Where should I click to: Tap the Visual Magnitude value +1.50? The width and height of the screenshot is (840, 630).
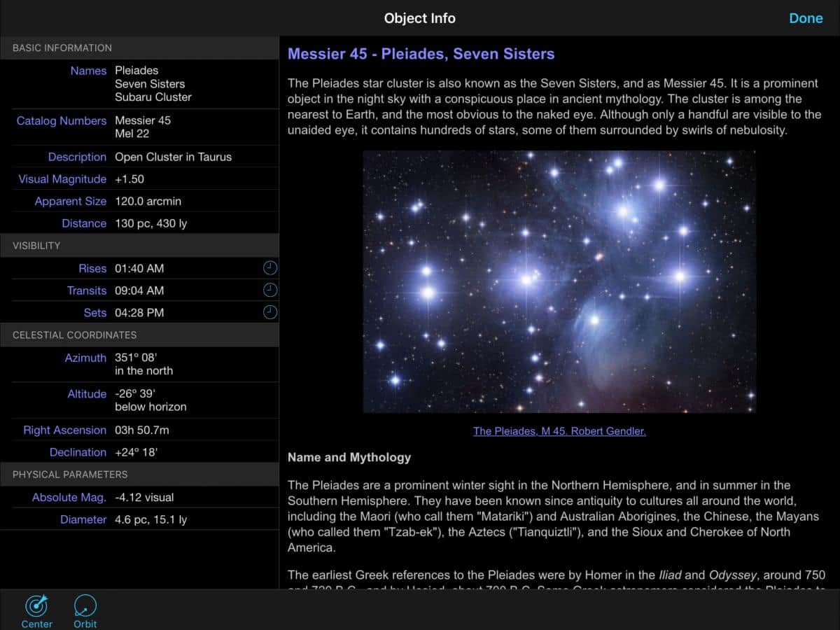click(x=129, y=179)
